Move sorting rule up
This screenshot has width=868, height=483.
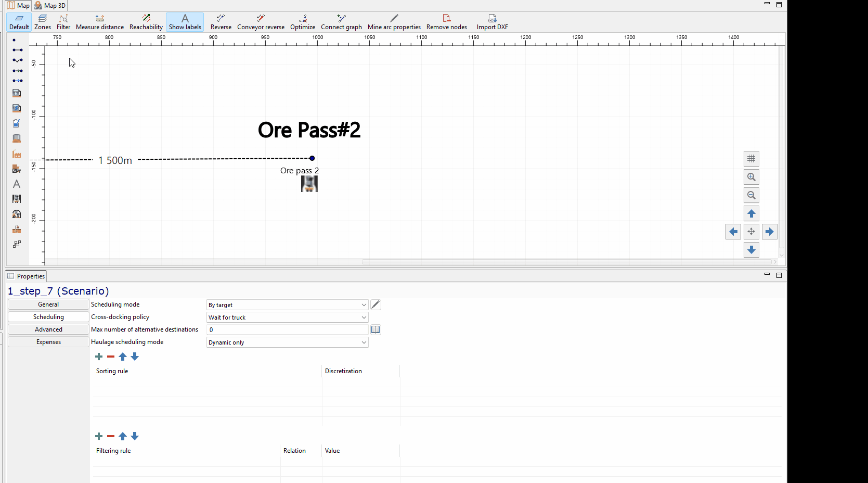point(123,357)
